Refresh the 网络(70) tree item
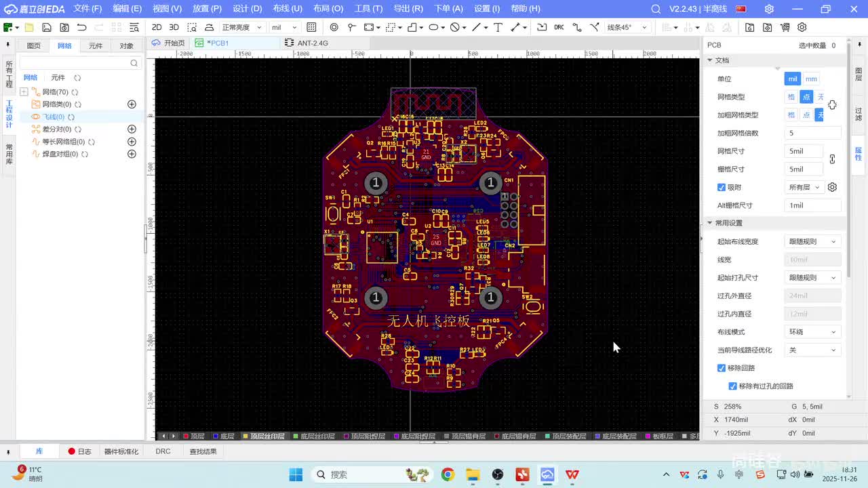Screen dimensions: 868x488 tap(75, 92)
